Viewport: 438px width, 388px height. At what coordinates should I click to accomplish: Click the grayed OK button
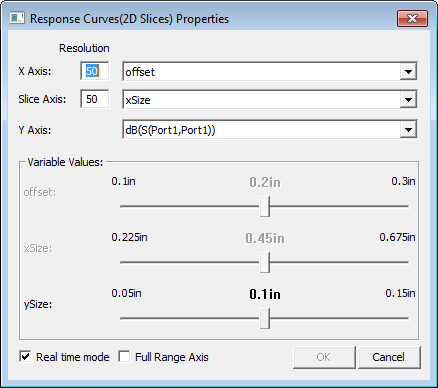(324, 357)
